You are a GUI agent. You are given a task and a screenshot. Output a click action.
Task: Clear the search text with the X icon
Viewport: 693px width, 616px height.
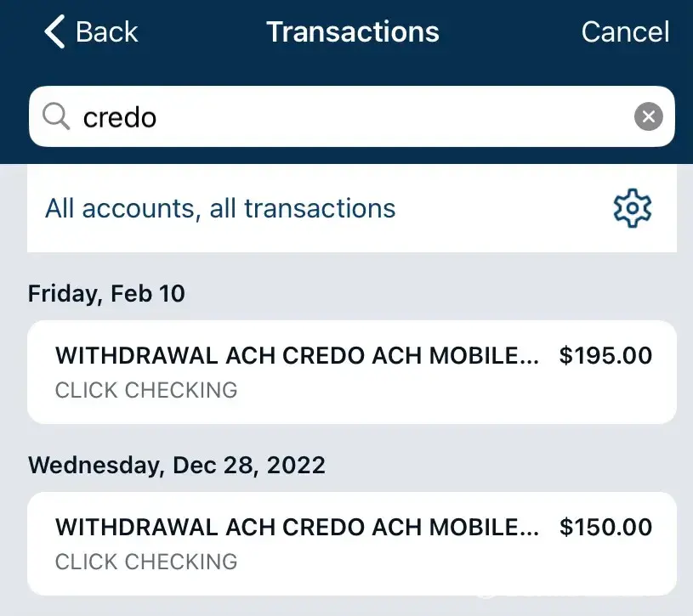coord(648,116)
